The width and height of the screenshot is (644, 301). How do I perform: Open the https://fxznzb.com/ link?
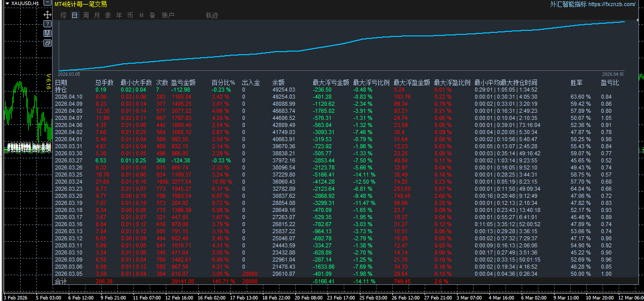tap(612, 4)
